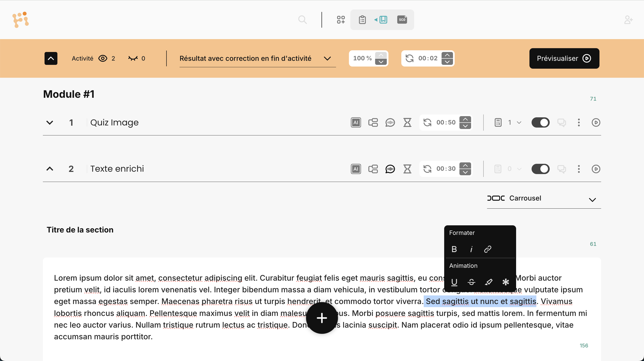Click the Prévisualiser button
The image size is (644, 361).
(564, 58)
